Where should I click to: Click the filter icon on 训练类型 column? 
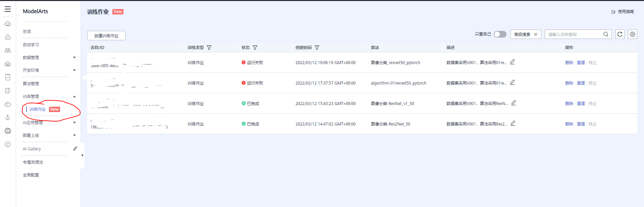click(209, 48)
